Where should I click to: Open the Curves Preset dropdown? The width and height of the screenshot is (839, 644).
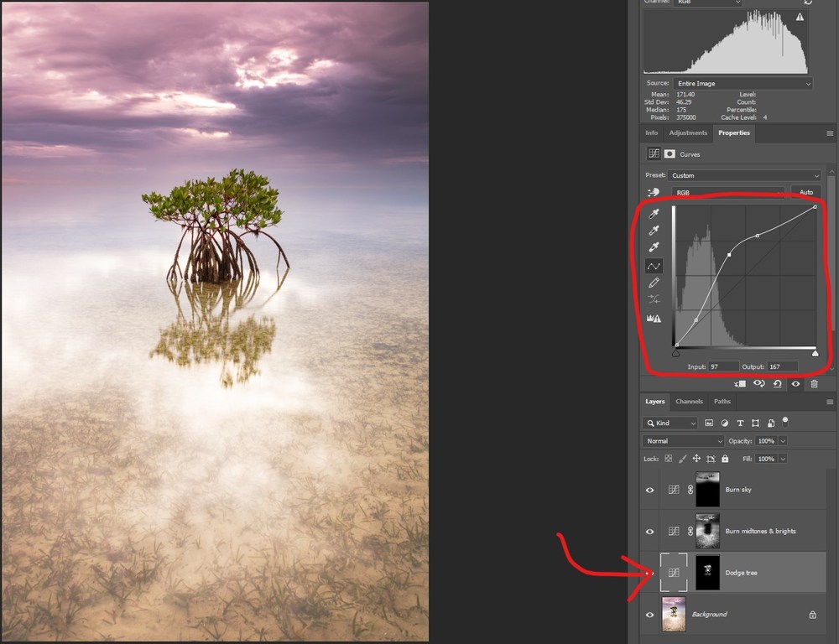coord(744,175)
